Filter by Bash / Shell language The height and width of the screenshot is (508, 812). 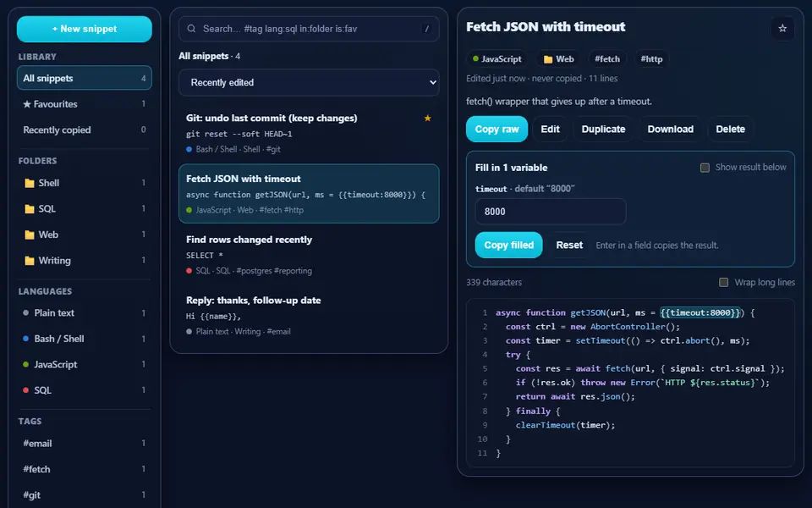pyautogui.click(x=85, y=339)
